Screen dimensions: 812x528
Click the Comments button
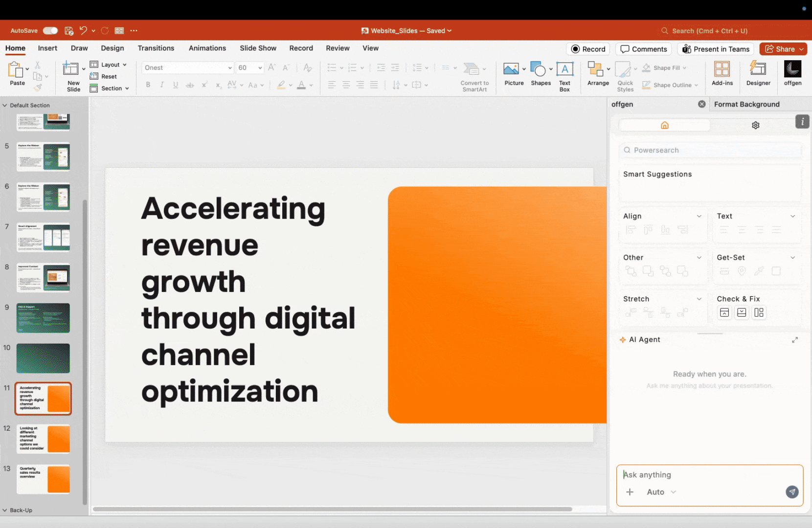(644, 49)
